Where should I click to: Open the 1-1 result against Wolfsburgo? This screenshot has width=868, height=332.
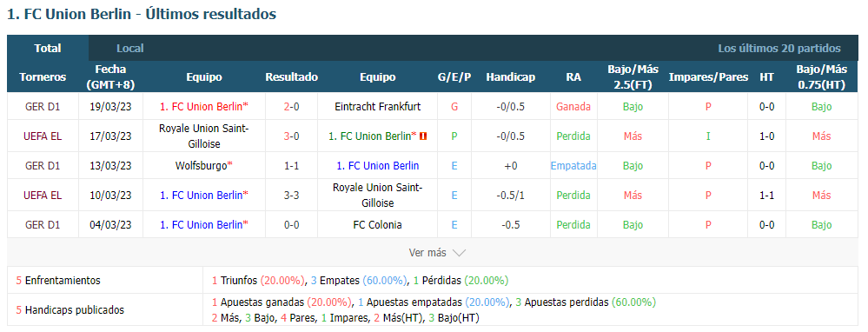[291, 165]
